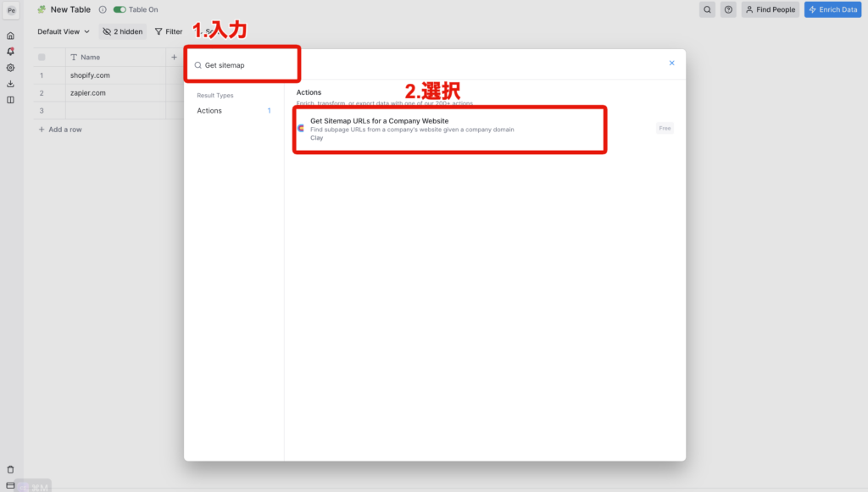Click Add a row
Screen dimensions: 868x492
(60, 130)
